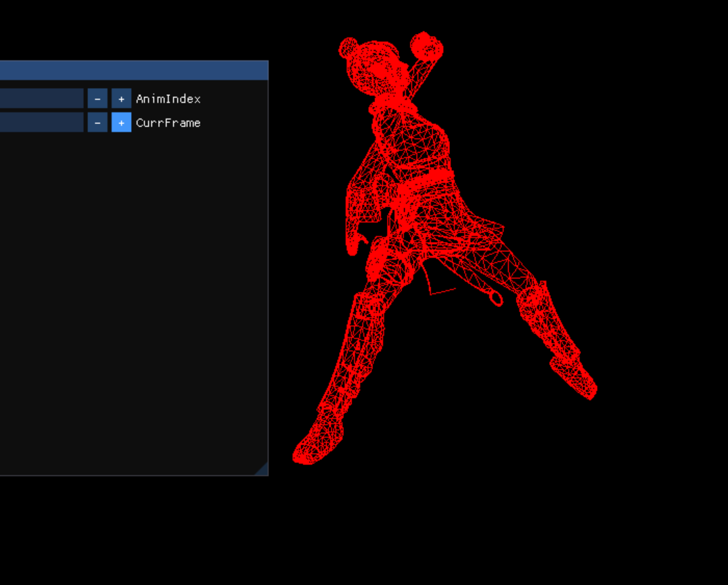Screen dimensions: 728x585
Task: Decrease the AnimIndex value with minus button
Action: 98,98
